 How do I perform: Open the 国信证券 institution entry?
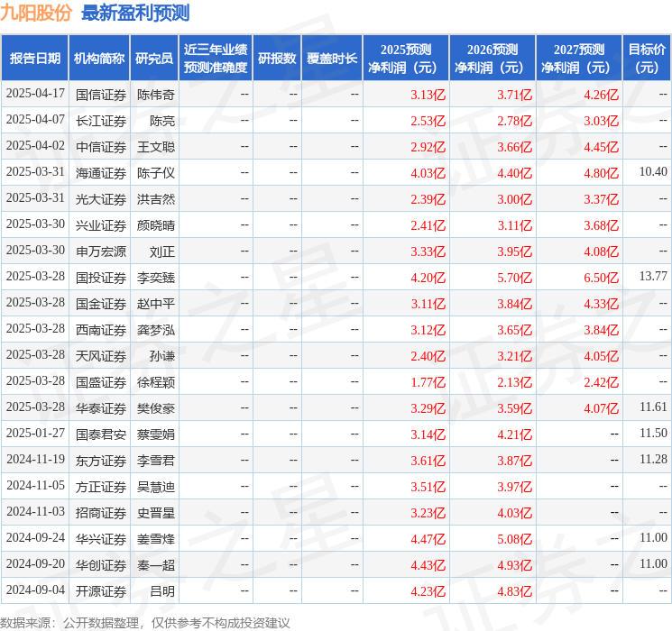click(101, 95)
